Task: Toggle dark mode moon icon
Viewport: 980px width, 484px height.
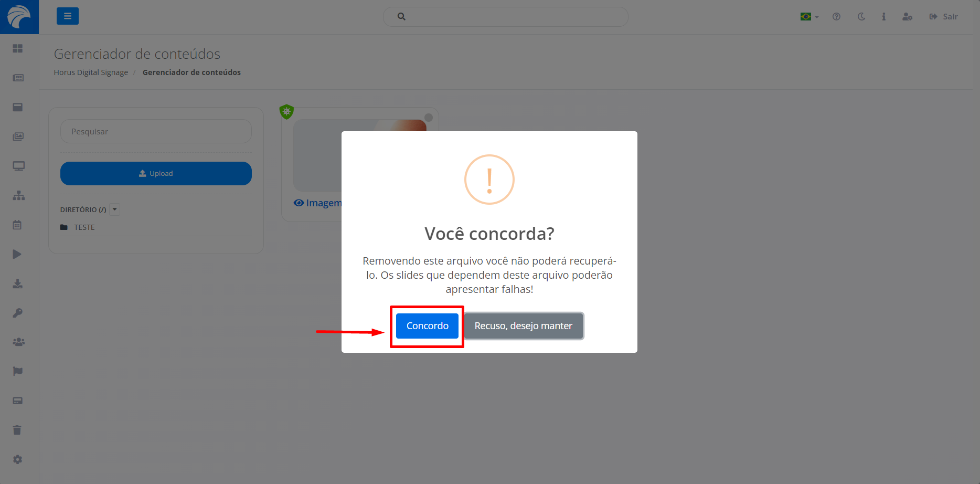Action: point(861,17)
